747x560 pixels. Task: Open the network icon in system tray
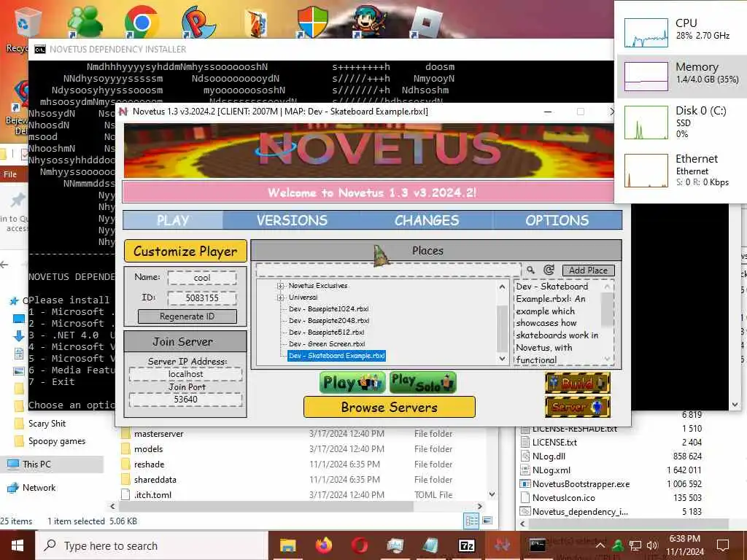point(635,545)
